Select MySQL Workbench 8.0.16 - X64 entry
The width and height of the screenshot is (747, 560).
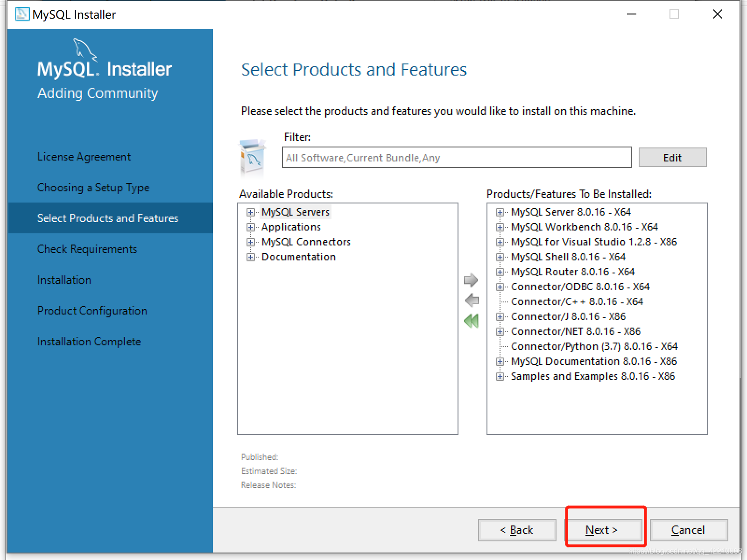(x=584, y=227)
